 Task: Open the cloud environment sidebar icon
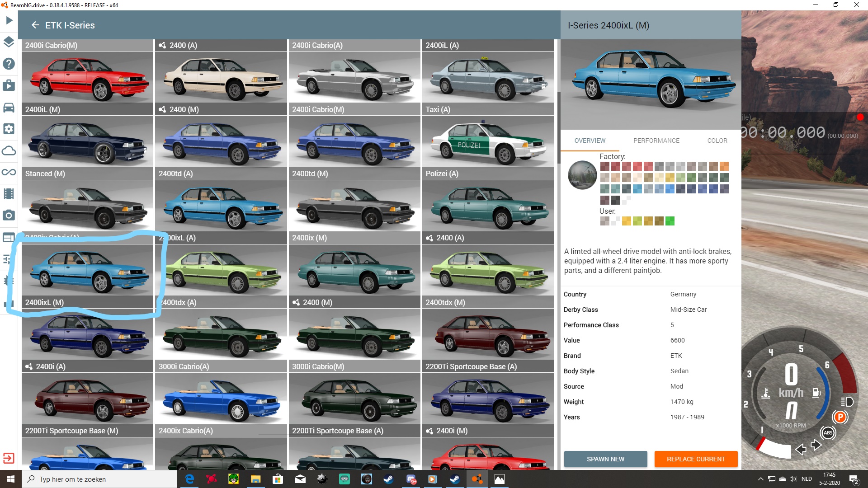click(9, 150)
